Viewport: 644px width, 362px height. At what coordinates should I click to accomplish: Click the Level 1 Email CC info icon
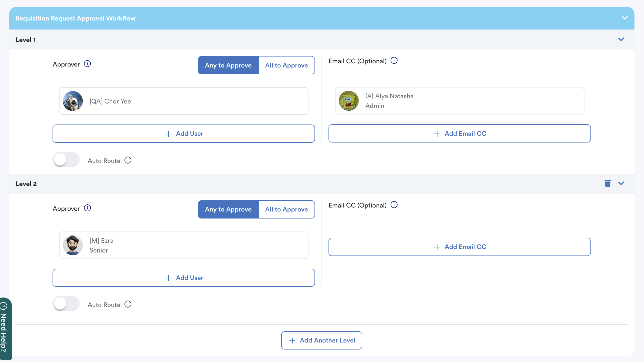pos(394,60)
